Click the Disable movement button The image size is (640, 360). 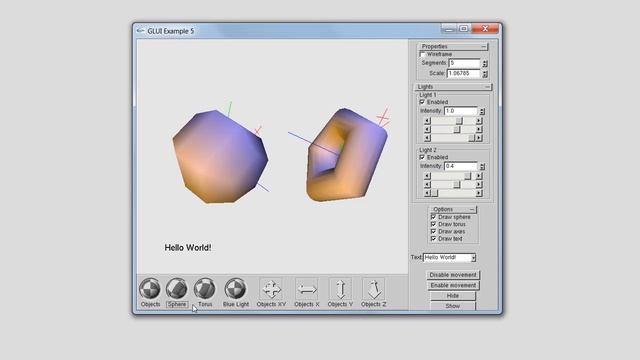coord(453,275)
